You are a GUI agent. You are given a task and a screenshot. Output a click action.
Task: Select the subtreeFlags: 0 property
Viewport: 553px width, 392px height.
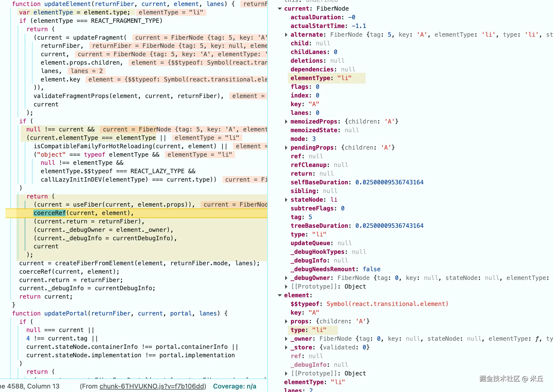(317, 208)
